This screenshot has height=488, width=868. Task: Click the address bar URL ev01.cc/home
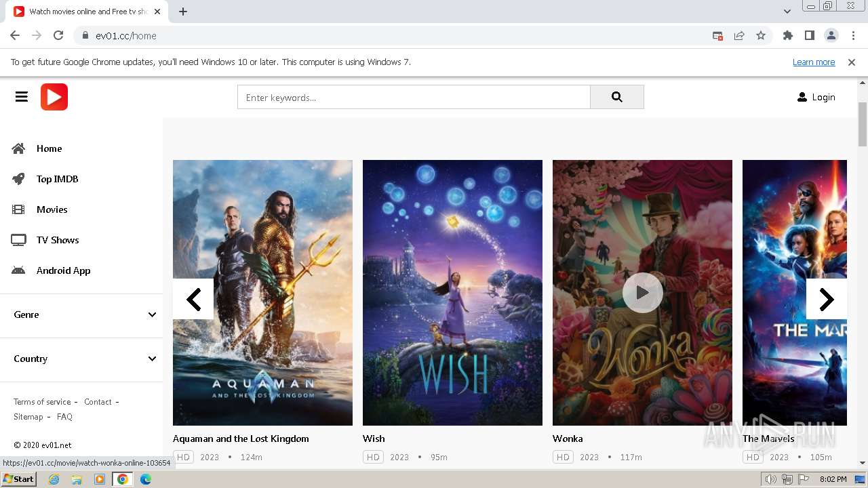tap(126, 36)
